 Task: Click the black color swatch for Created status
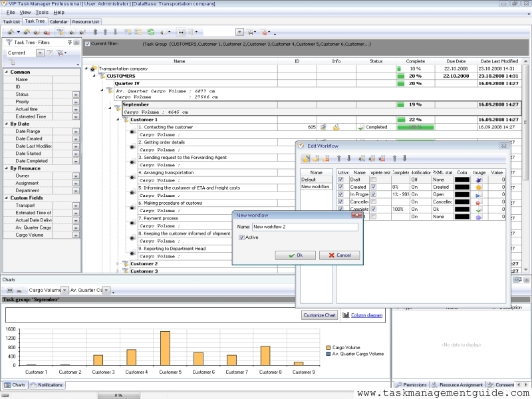(462, 188)
